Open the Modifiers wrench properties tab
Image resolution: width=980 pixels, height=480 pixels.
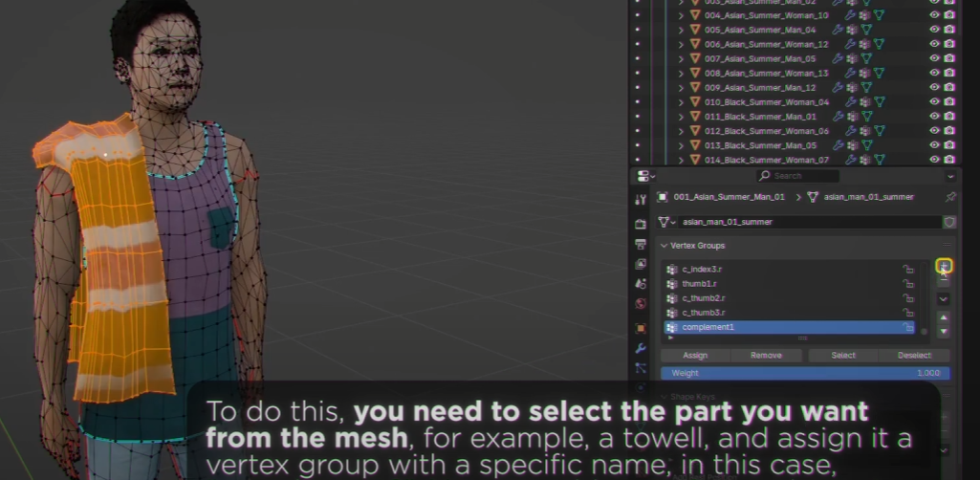tap(641, 348)
